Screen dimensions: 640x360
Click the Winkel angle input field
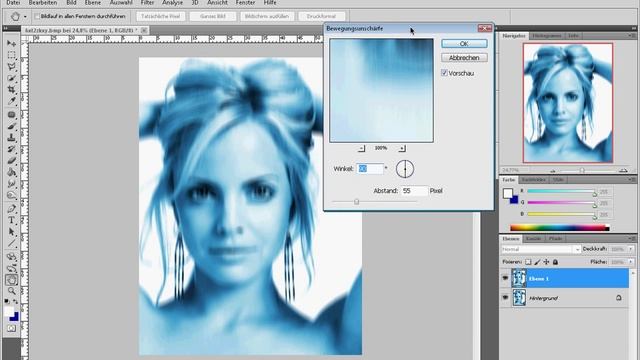[x=370, y=169]
